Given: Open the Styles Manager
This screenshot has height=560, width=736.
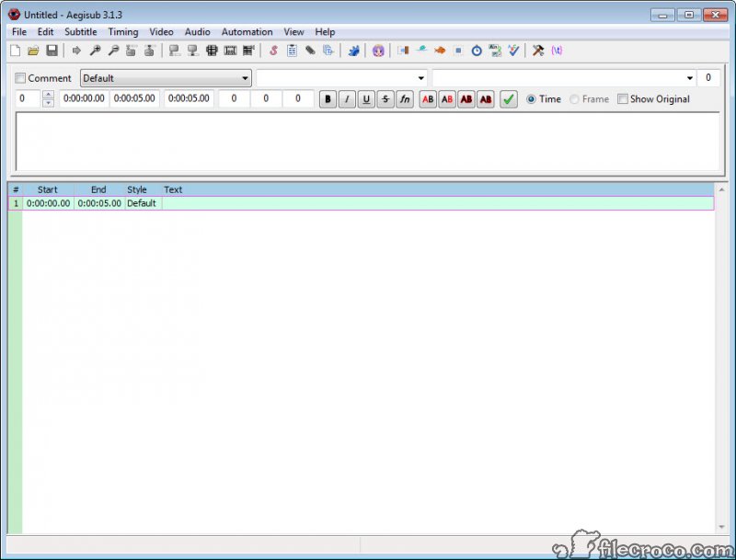Looking at the screenshot, I should click(273, 51).
